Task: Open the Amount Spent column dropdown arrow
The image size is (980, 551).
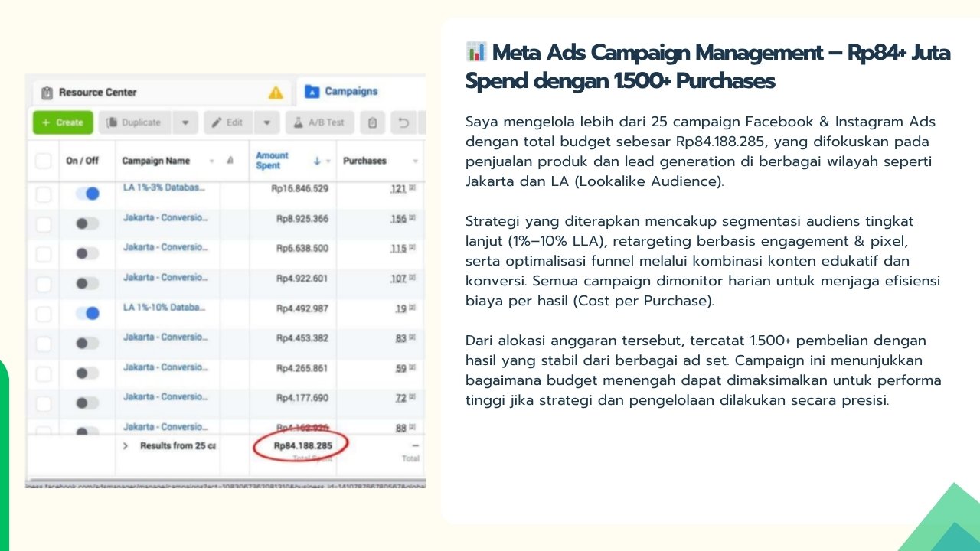Action: pyautogui.click(x=328, y=161)
